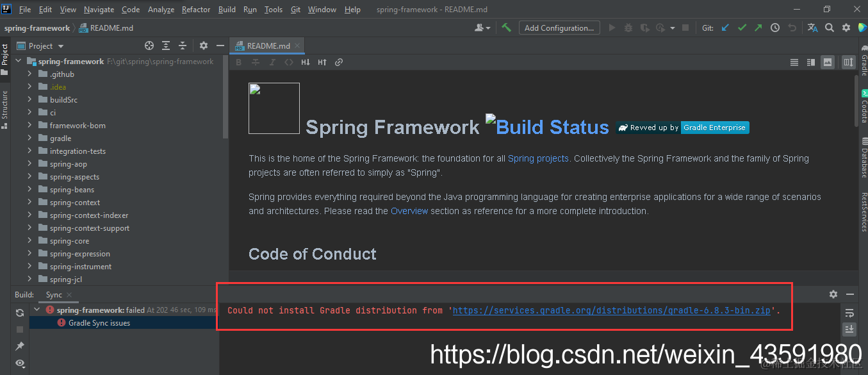Toggle auto-scroll preview button
Image resolution: width=868 pixels, height=375 pixels.
[x=849, y=62]
